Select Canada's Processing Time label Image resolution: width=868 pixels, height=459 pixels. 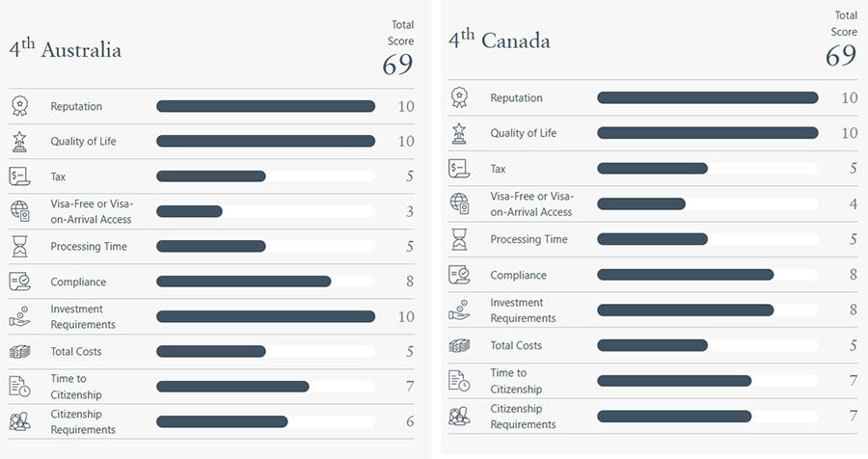[529, 239]
